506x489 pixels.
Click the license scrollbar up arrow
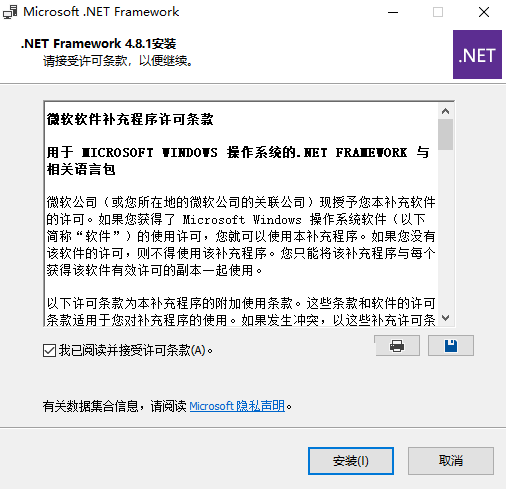tap(445, 111)
